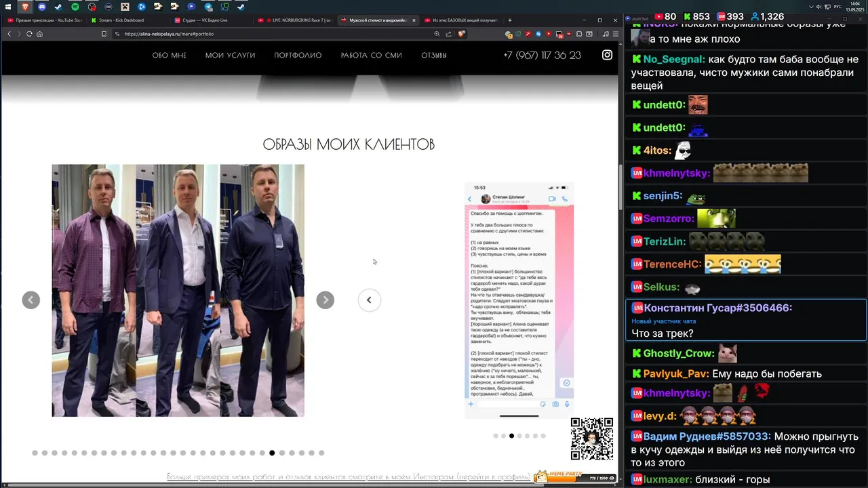Open the ОБО МНЕ menu item
868x488 pixels.
pos(170,56)
